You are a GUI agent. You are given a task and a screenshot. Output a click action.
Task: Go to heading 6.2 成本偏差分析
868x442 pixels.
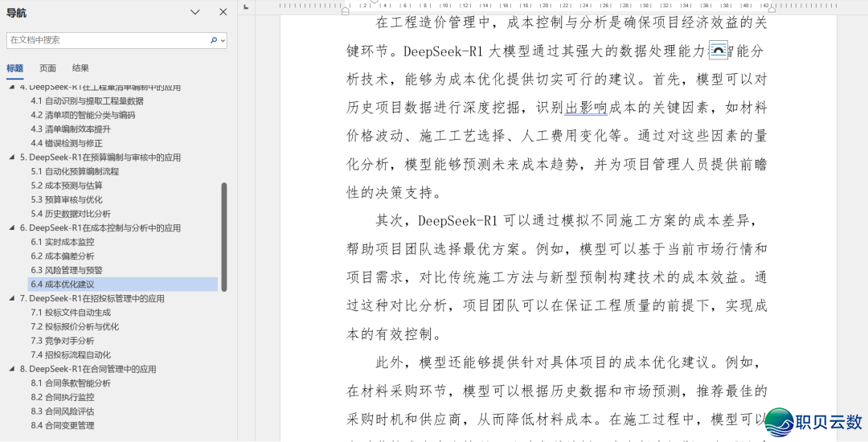click(x=63, y=256)
